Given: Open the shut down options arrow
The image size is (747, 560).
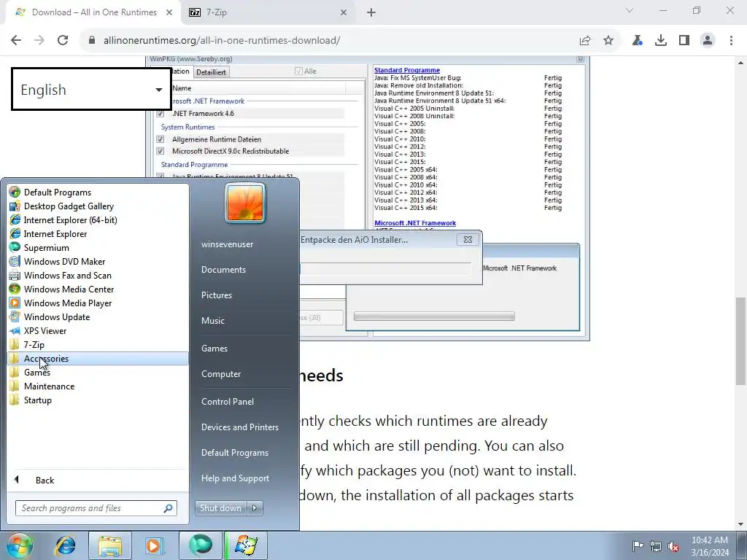Looking at the screenshot, I should pos(255,508).
